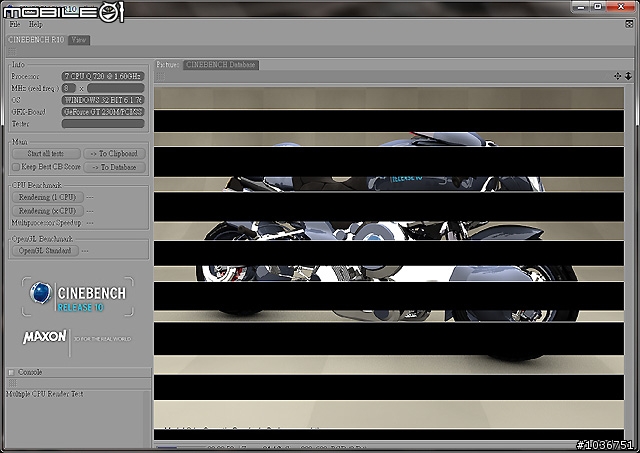Copy results with To Clipboard button
Viewport: 640px width, 453px height.
click(114, 153)
